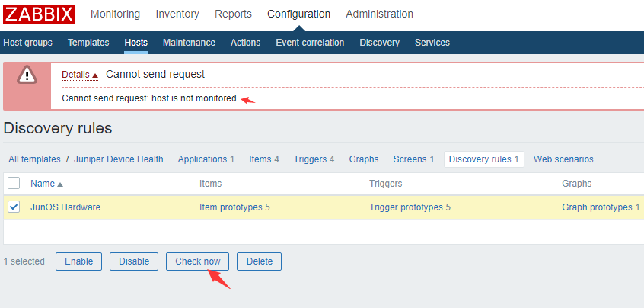Uncheck the JunOS Hardware row checkbox

click(x=14, y=207)
